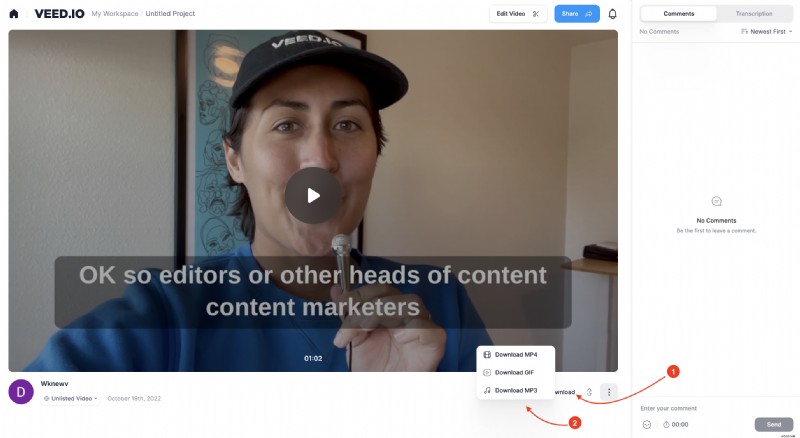800x438 pixels.
Task: Click the VEED.IO logo
Action: (59, 14)
